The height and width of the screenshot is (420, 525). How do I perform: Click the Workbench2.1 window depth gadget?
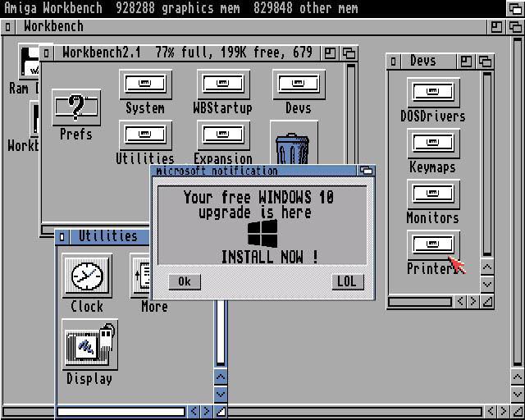349,53
